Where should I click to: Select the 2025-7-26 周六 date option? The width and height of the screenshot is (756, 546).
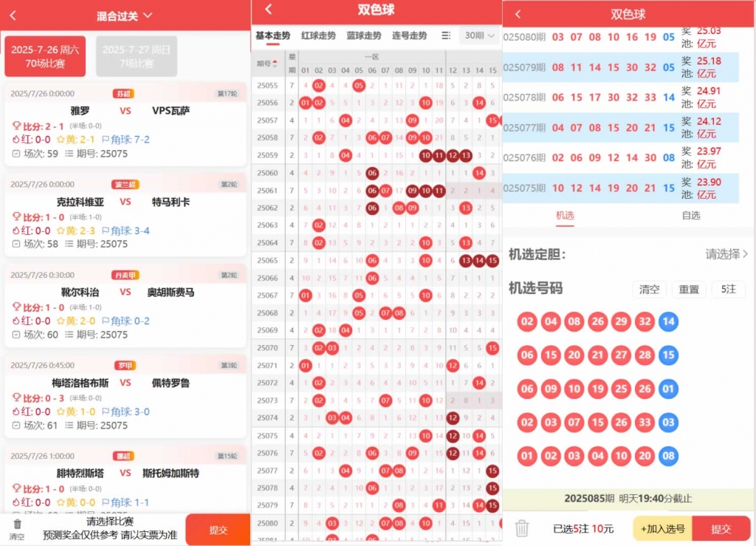click(x=45, y=56)
